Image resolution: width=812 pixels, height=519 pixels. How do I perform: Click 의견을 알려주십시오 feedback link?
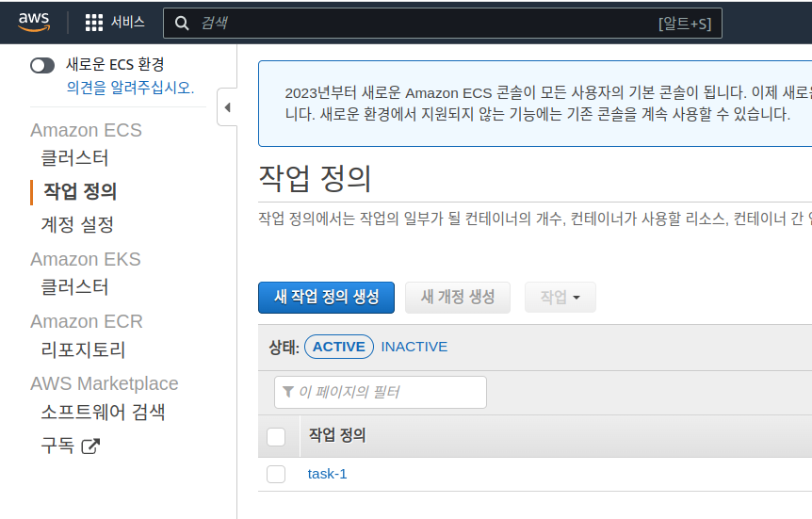coord(131,88)
